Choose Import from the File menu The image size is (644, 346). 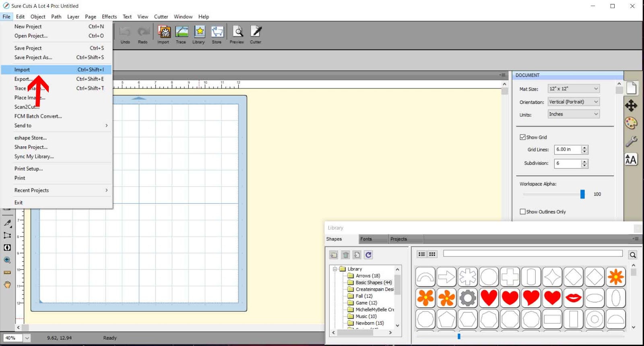point(56,70)
